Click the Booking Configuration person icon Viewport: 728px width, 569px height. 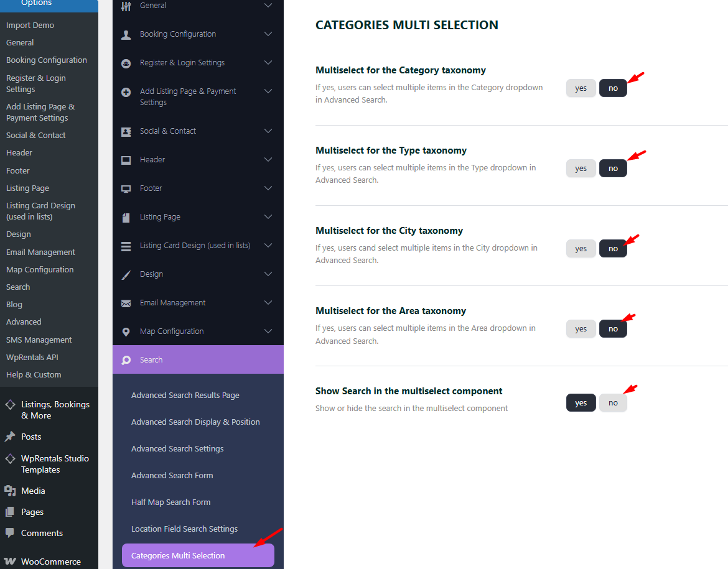(x=126, y=34)
